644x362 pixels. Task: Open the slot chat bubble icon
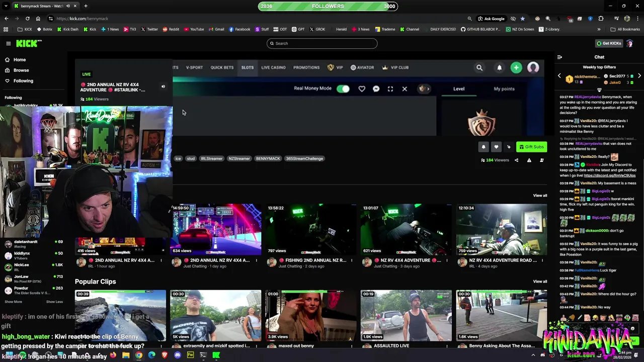click(x=376, y=89)
